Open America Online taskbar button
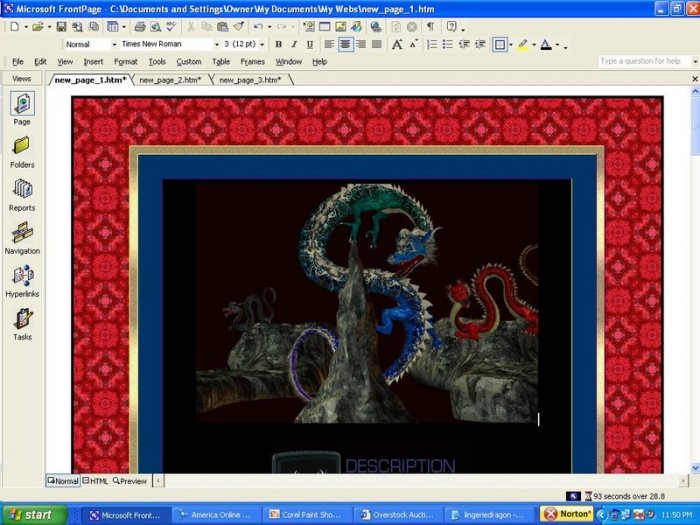 tap(217, 515)
